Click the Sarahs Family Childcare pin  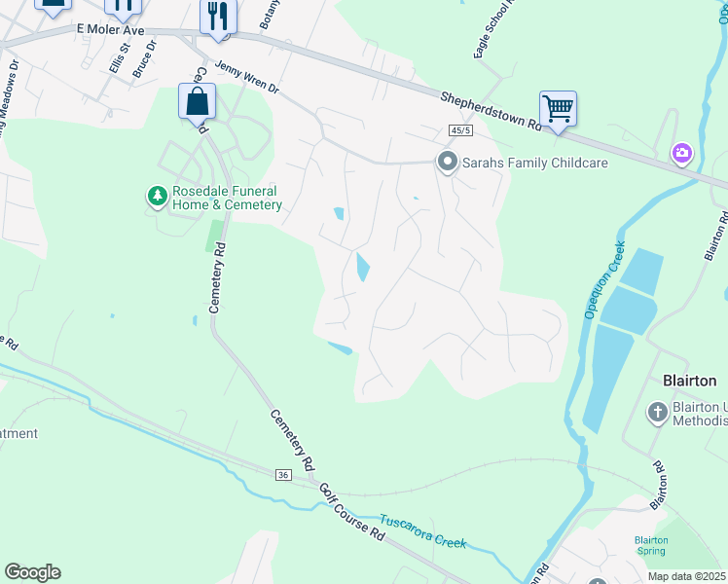click(x=447, y=163)
